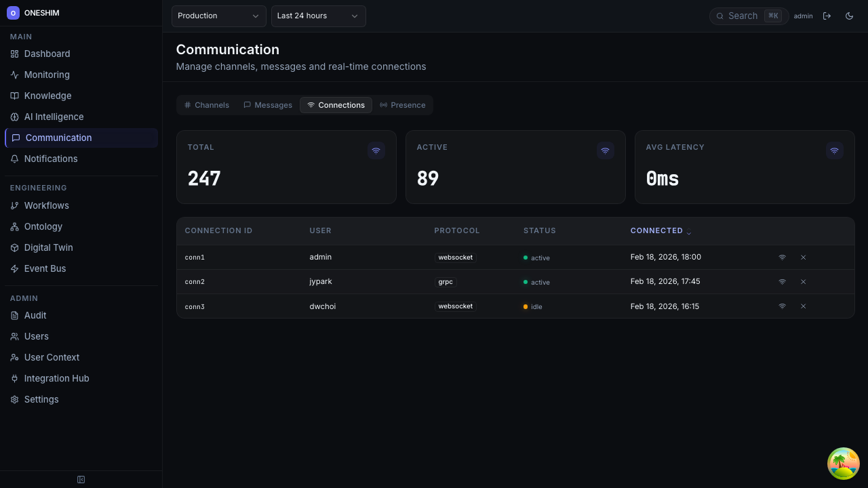Click the wifi icon for conn2

click(x=782, y=282)
